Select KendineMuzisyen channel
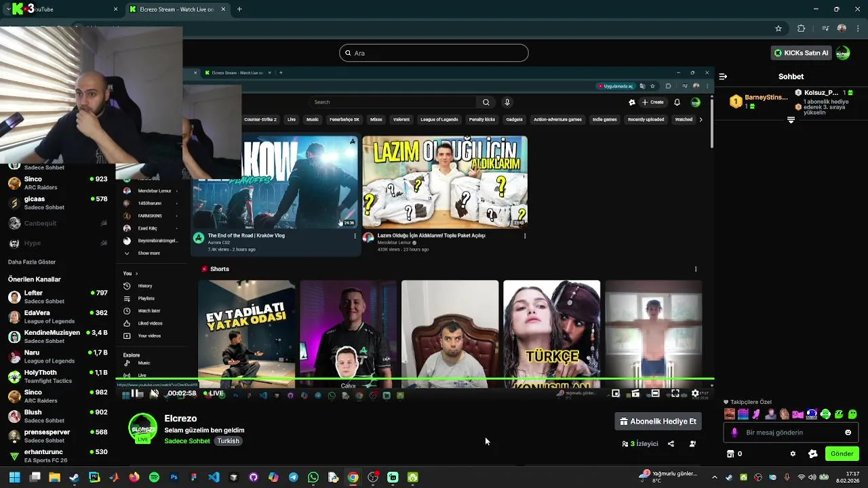This screenshot has height=488, width=868. click(x=58, y=337)
